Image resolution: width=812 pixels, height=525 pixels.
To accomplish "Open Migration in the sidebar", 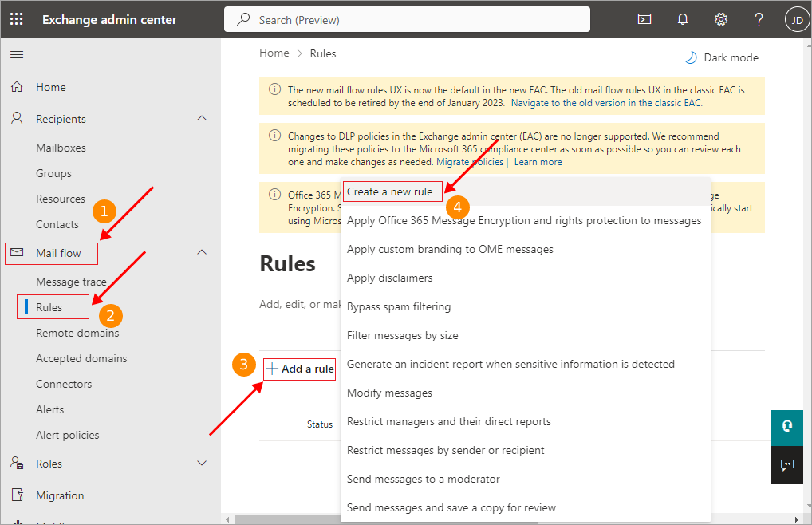I will coord(60,495).
